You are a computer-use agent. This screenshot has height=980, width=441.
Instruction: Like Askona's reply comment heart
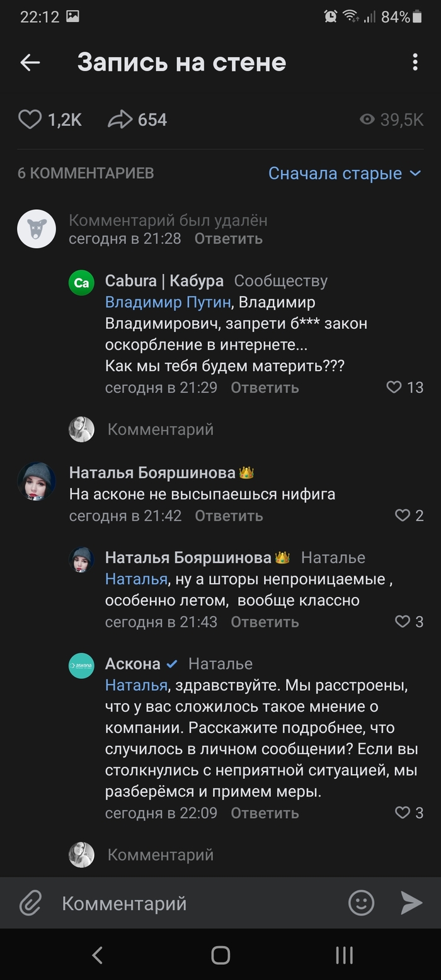click(x=403, y=813)
